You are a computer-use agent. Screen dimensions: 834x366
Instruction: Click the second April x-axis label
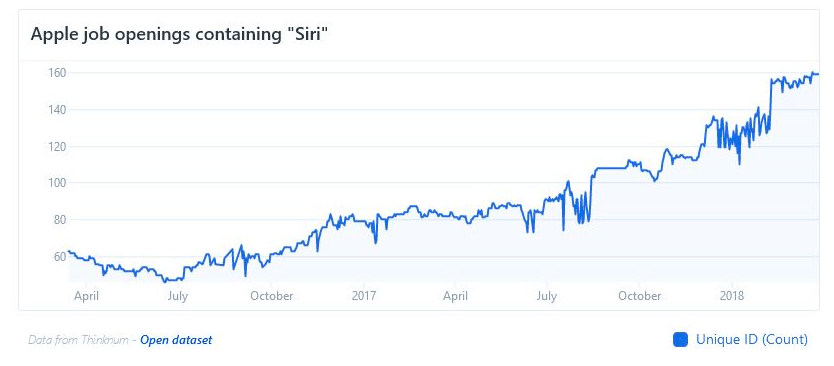(x=455, y=296)
